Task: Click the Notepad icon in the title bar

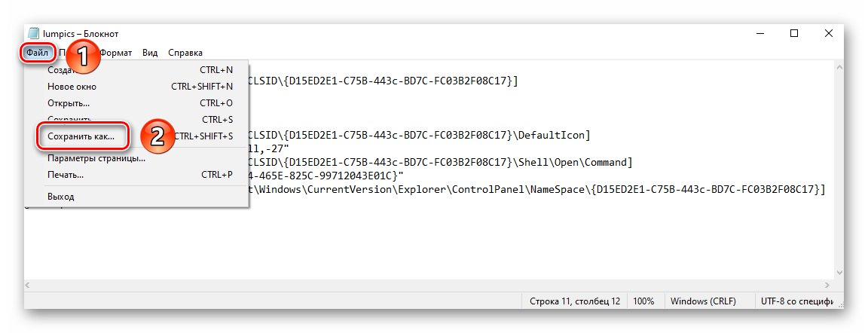Action: tap(33, 34)
